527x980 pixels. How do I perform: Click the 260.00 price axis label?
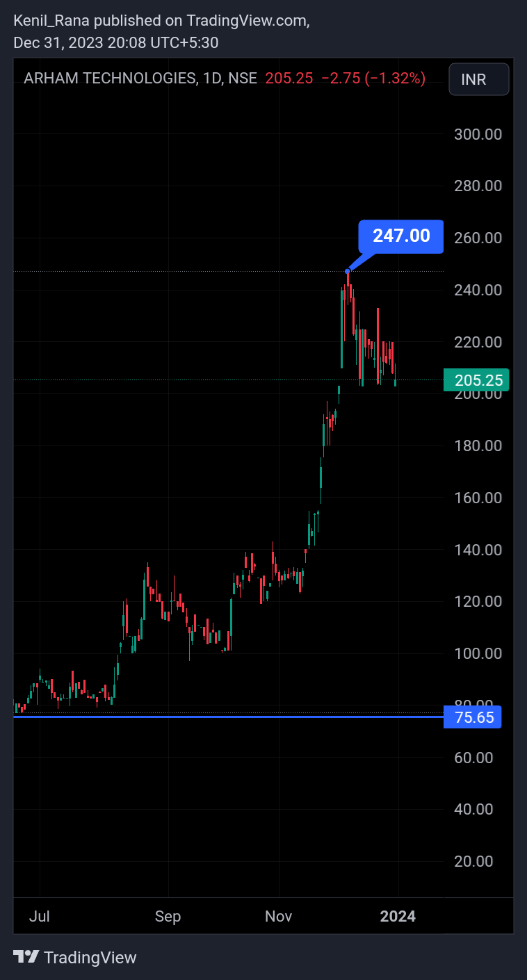click(x=478, y=238)
